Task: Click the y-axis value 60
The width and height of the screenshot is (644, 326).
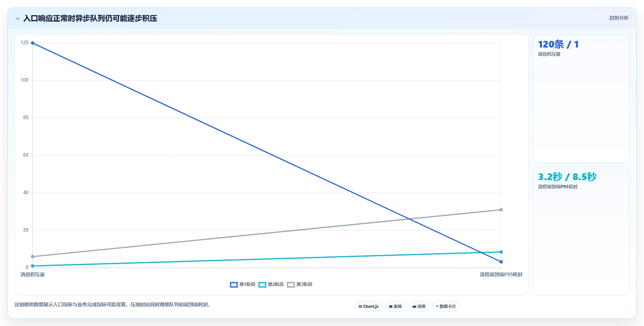Action: coord(26,155)
